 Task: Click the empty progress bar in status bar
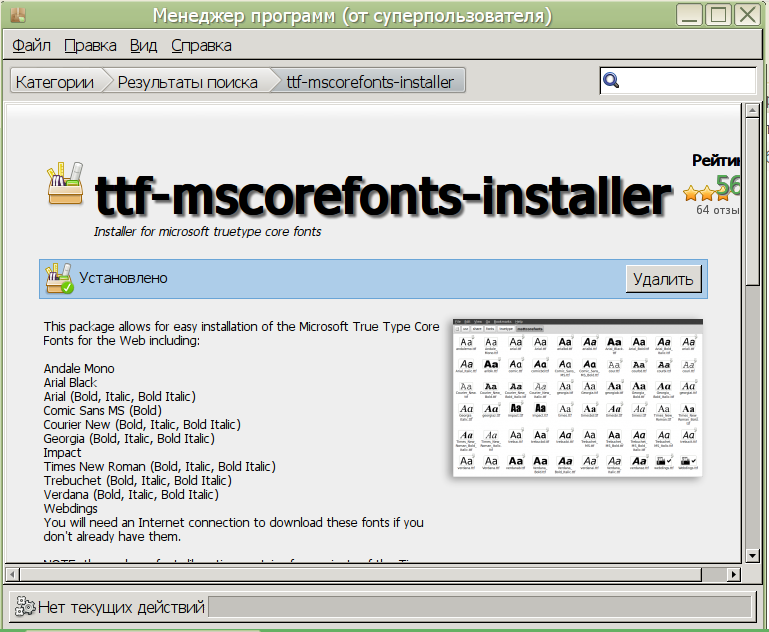tap(480, 607)
